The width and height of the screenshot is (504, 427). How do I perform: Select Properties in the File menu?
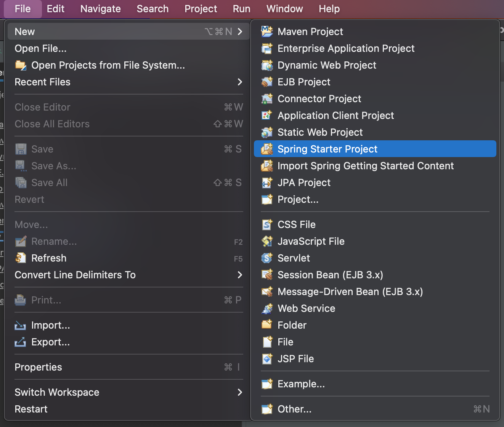[x=129, y=367]
